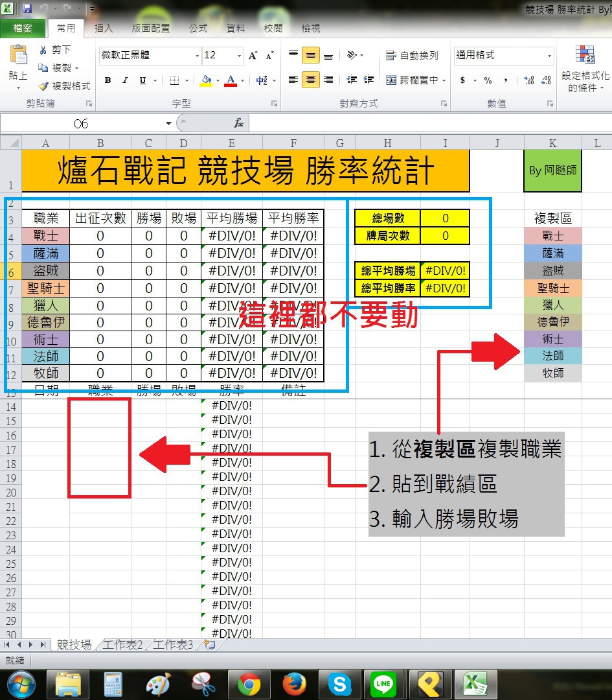Align text left
This screenshot has height=700, width=612.
(293, 80)
